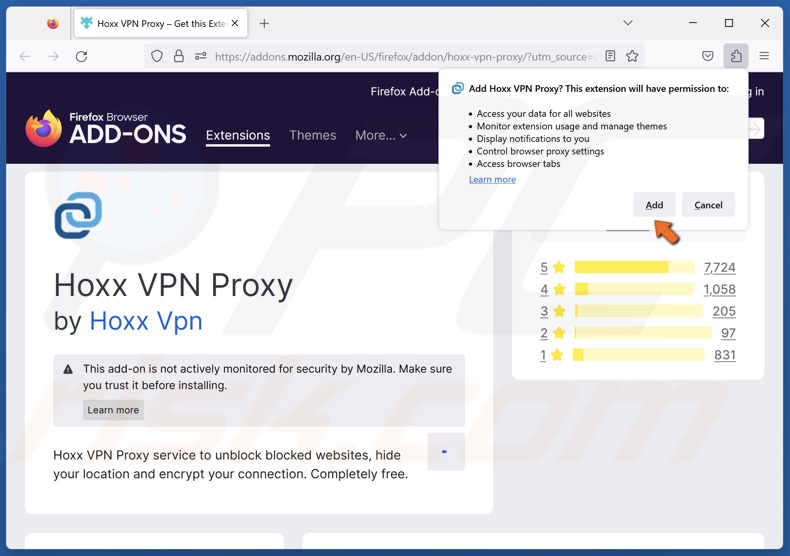Open the site permissions icon in address bar

(x=201, y=56)
